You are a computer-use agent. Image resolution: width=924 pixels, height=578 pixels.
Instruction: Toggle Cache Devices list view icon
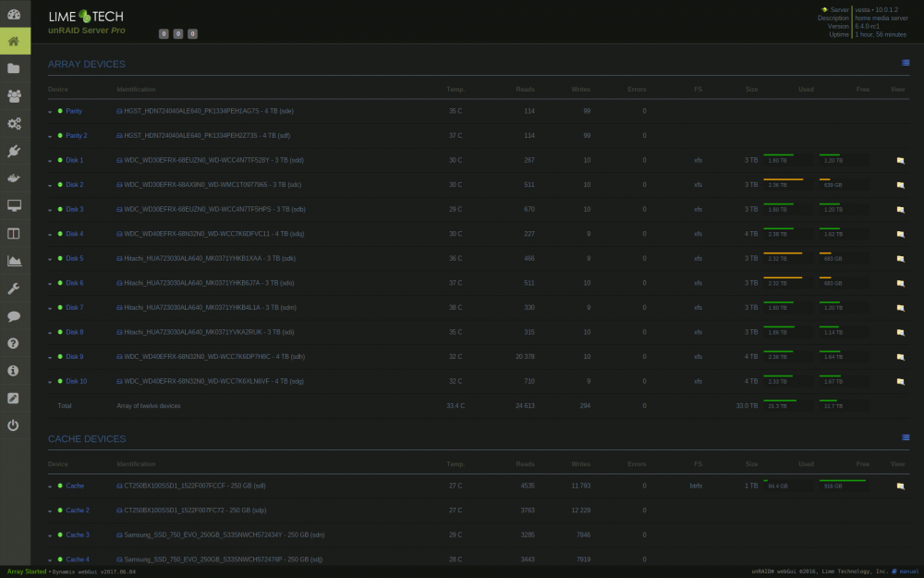906,437
